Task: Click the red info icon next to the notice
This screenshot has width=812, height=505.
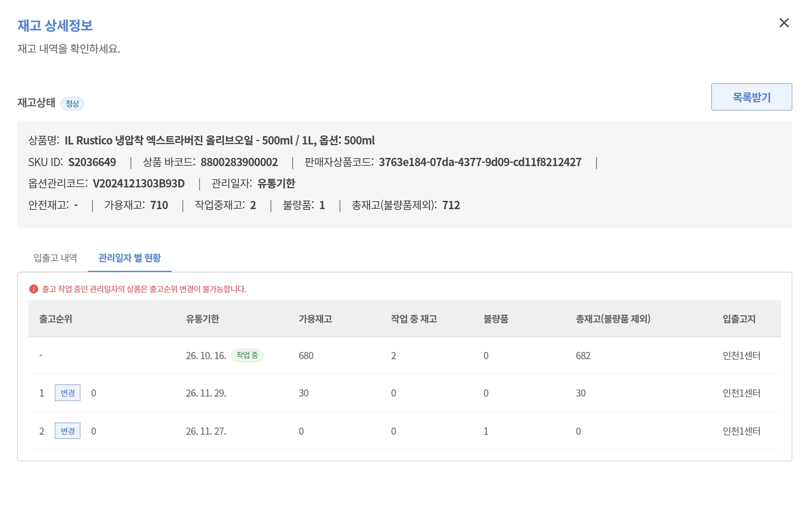Action: 33,289
